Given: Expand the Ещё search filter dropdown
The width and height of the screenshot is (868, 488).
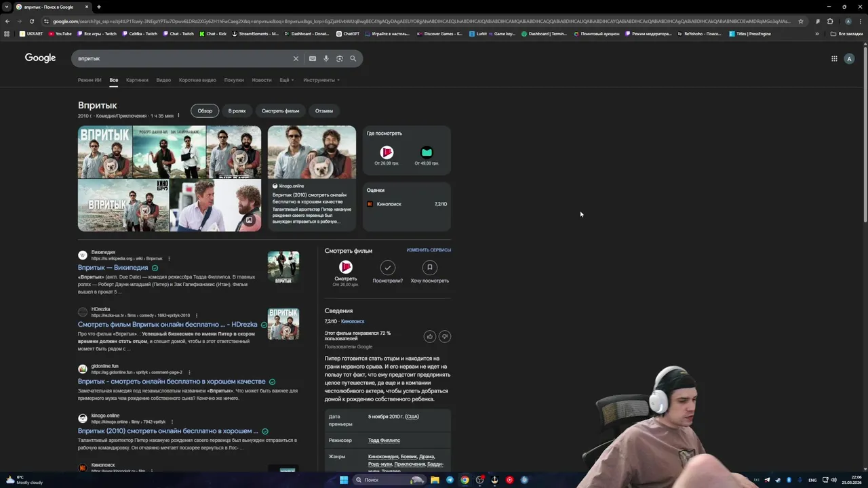Looking at the screenshot, I should [286, 80].
